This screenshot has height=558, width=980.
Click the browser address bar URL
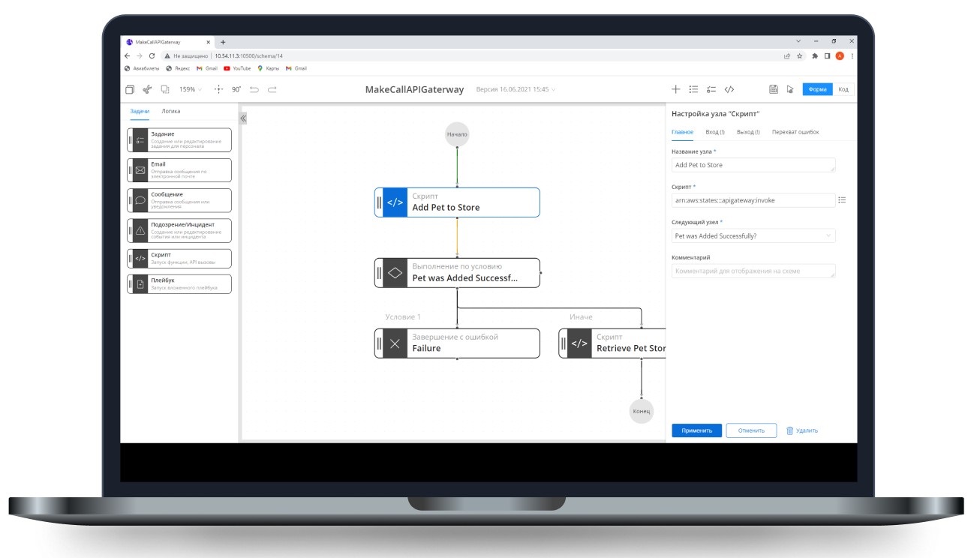(248, 55)
